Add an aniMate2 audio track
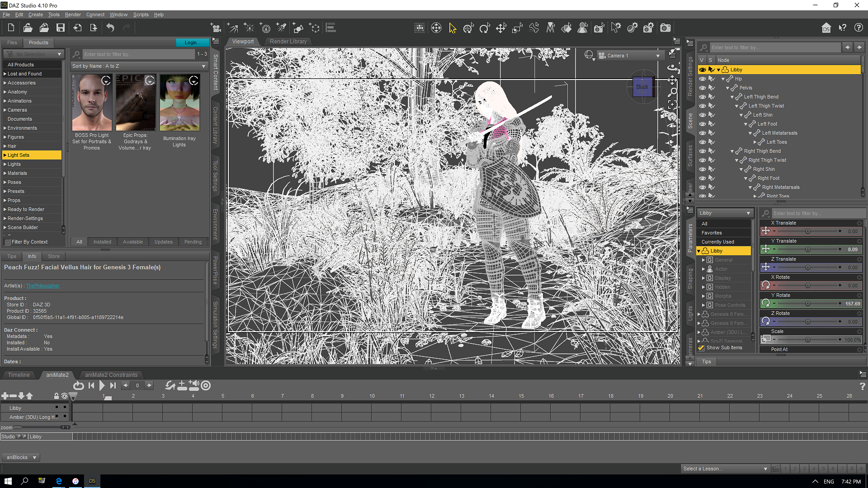Screen dimensions: 868x488 (193, 385)
